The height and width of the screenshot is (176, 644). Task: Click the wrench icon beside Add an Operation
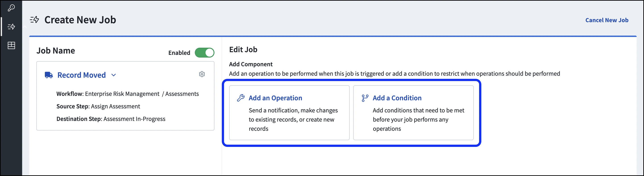click(241, 98)
